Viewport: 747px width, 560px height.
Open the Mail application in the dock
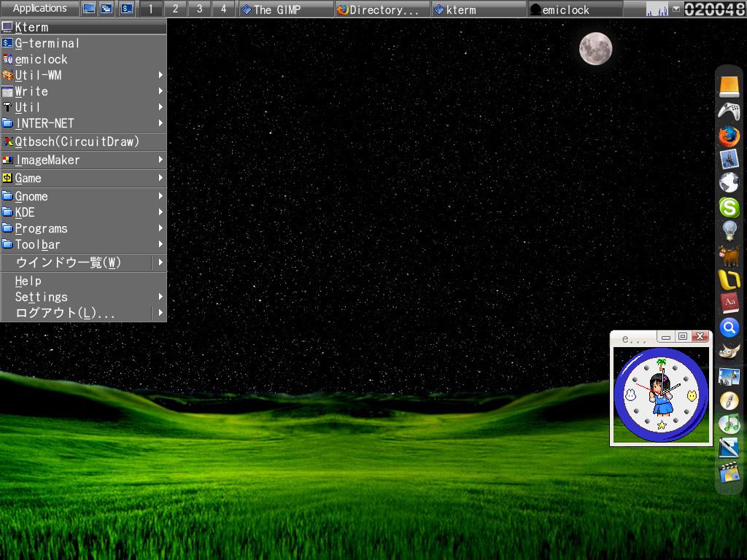729,162
